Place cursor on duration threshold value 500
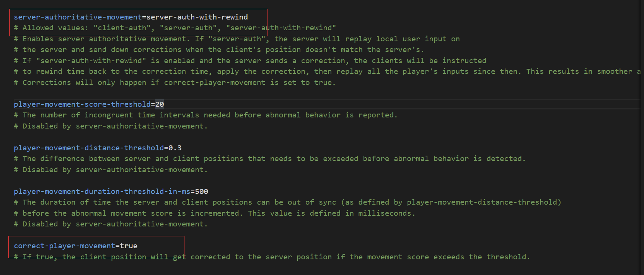The width and height of the screenshot is (644, 275). 201,192
